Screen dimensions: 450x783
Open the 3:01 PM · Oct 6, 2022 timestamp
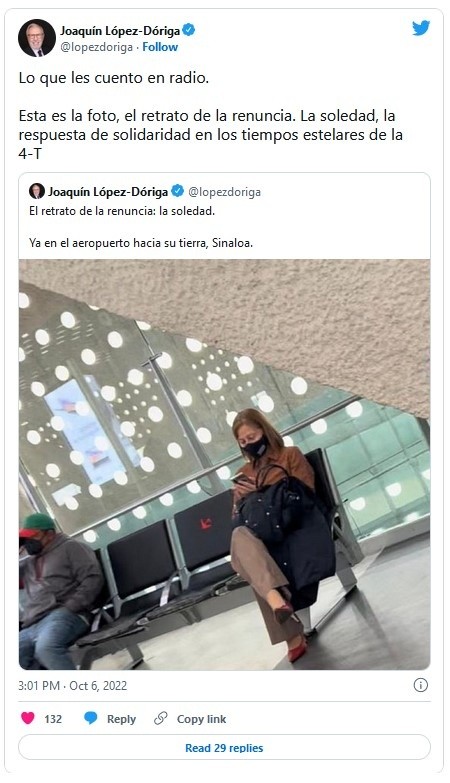[x=72, y=685]
